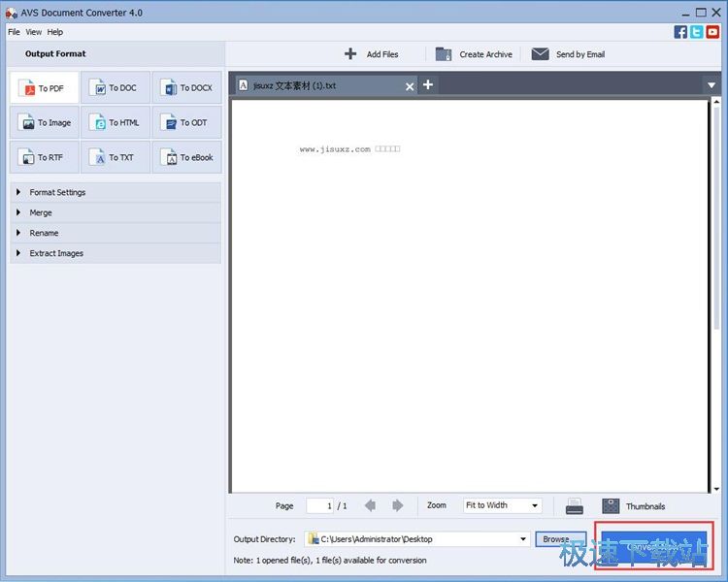
Task: Select the To eBook format
Action: 186,157
